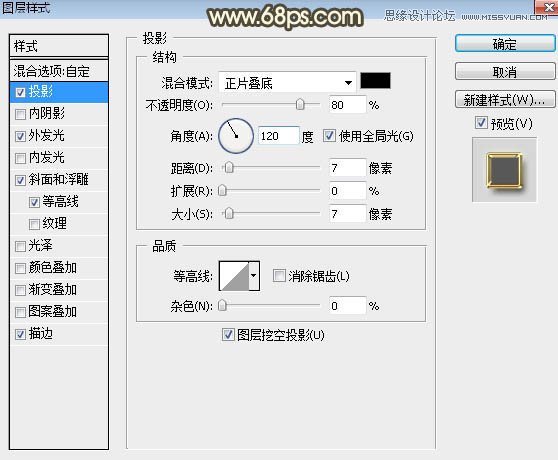The height and width of the screenshot is (460, 558).
Task: Click the 大小 slider handle
Action: pyautogui.click(x=229, y=213)
